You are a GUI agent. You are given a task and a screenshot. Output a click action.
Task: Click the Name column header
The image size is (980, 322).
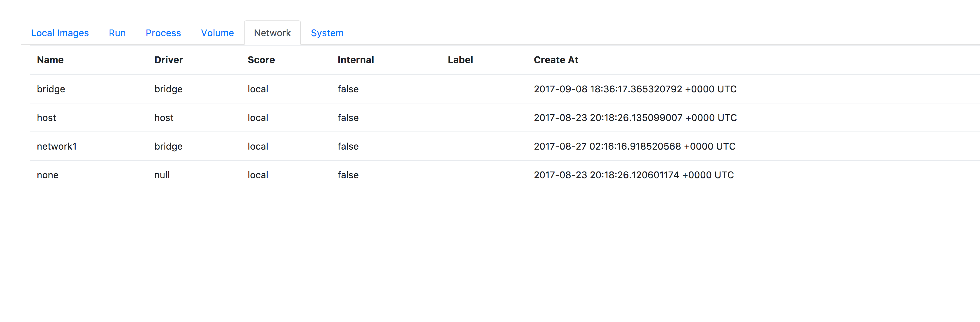pos(50,60)
